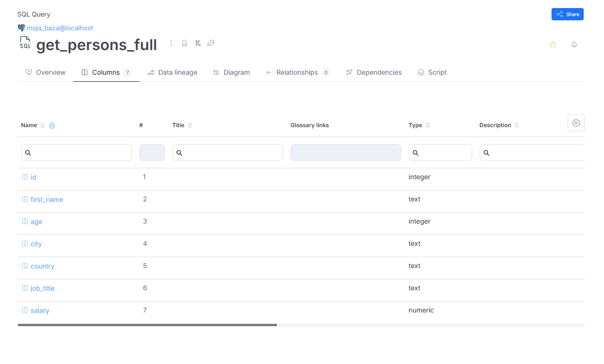Click the column icon beside id row

pos(25,177)
